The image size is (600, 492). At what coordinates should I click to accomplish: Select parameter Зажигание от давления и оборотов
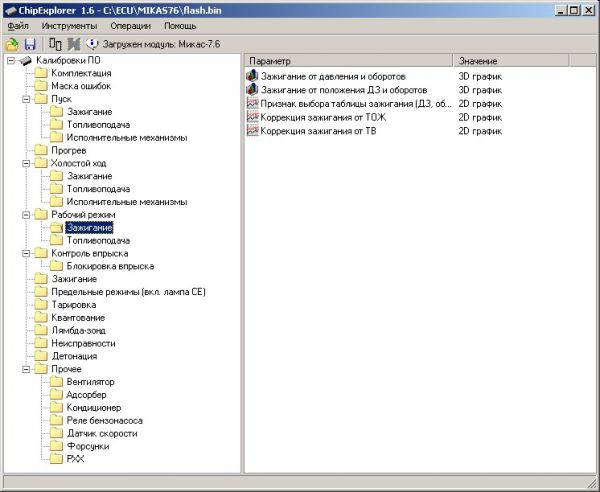[333, 77]
